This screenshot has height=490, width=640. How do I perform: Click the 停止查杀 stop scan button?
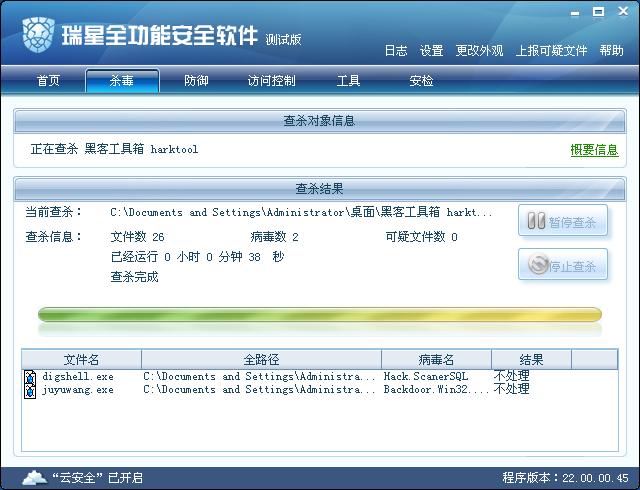563,265
